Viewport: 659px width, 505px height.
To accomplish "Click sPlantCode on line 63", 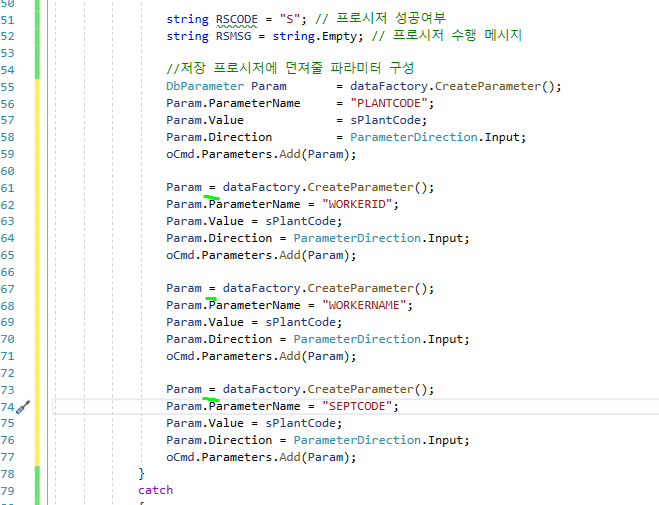I will pyautogui.click(x=301, y=221).
